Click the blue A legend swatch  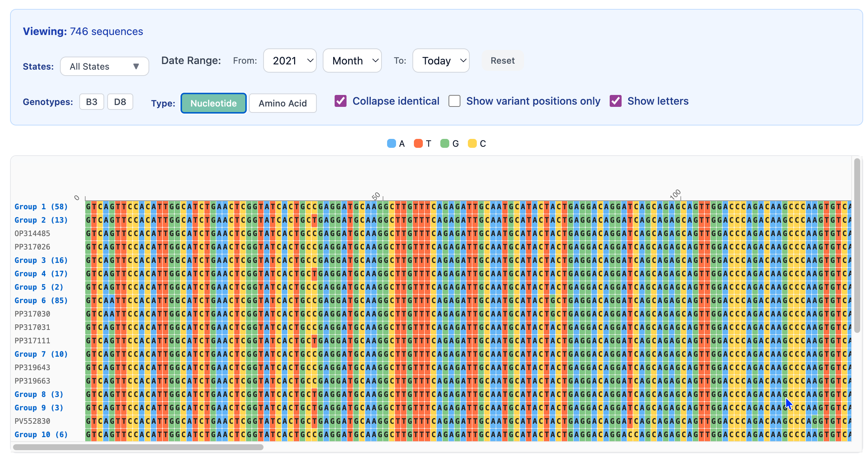click(392, 143)
